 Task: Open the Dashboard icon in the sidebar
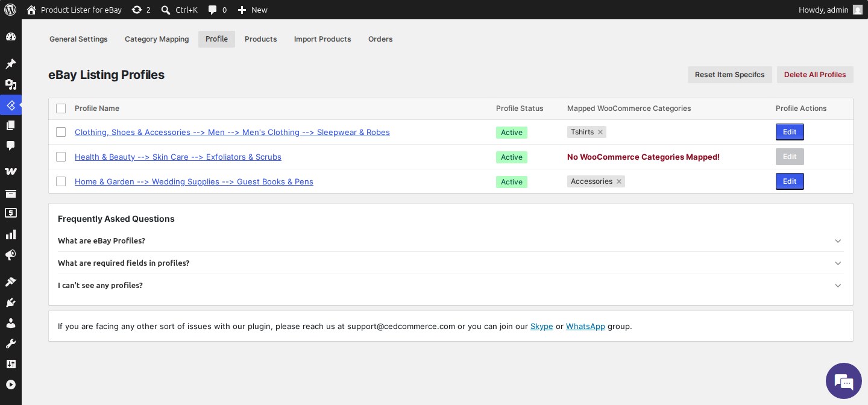(x=10, y=37)
